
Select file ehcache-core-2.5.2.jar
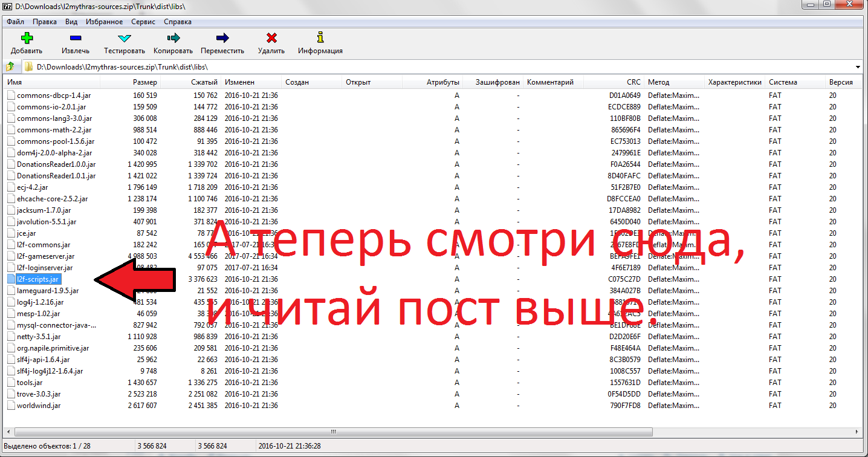click(53, 199)
